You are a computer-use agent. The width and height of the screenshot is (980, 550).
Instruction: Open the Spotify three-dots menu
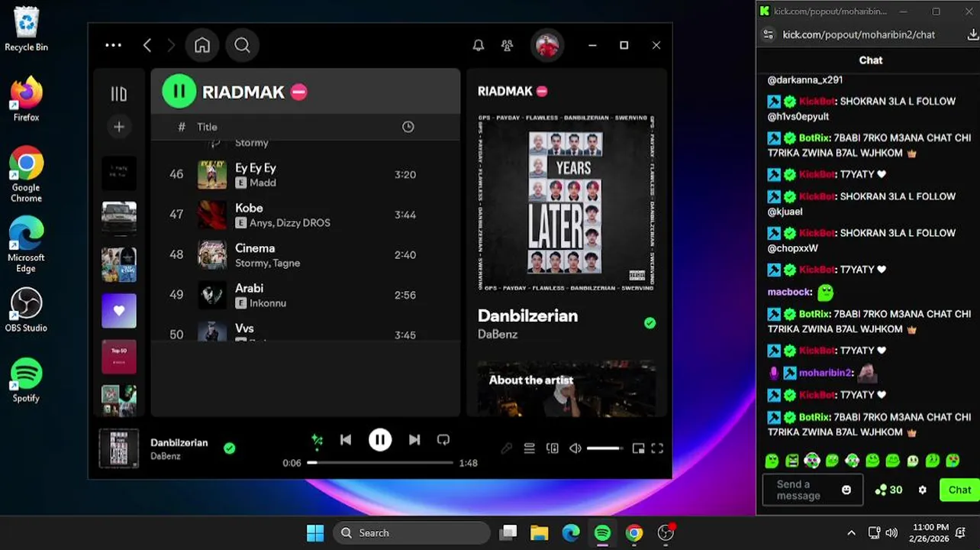click(113, 46)
